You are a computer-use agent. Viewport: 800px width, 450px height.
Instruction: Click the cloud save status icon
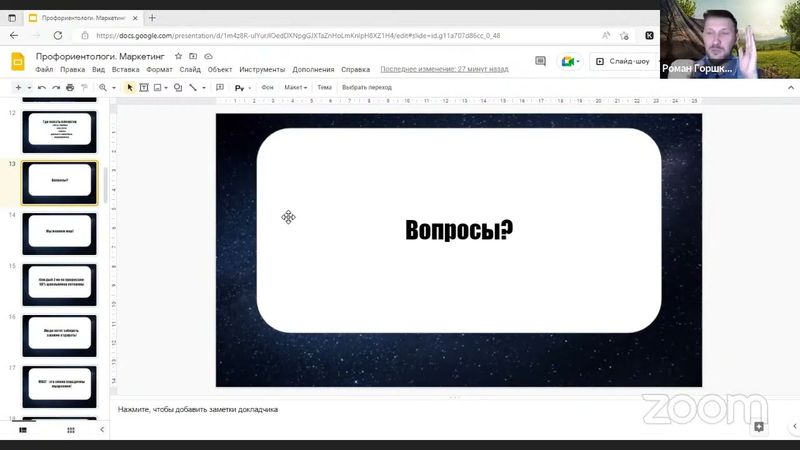[x=208, y=56]
